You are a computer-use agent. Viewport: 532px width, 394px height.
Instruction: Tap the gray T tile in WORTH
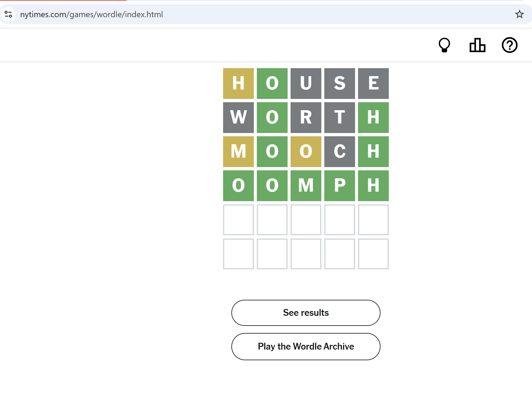[339, 117]
